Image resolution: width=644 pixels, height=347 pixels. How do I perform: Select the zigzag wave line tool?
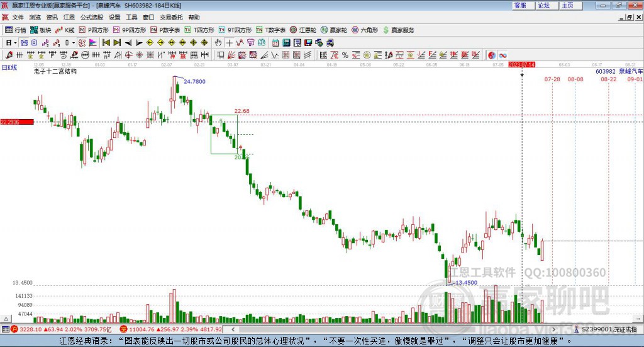(x=275, y=55)
